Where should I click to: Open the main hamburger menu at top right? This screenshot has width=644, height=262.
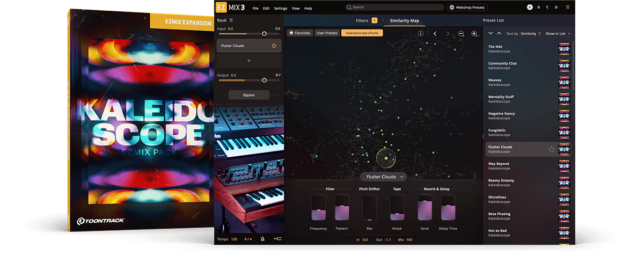568,8
